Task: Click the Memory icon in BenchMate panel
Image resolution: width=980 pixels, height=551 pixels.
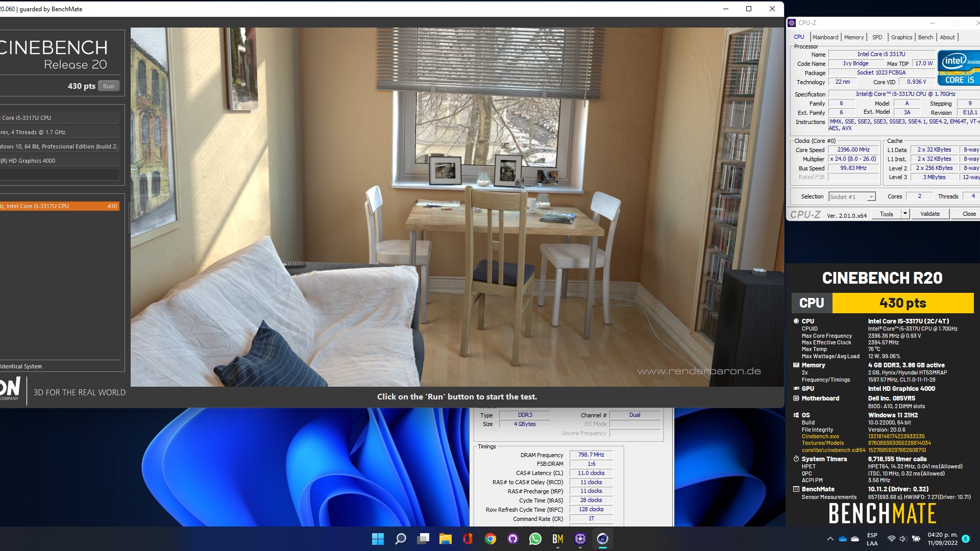Action: 796,365
